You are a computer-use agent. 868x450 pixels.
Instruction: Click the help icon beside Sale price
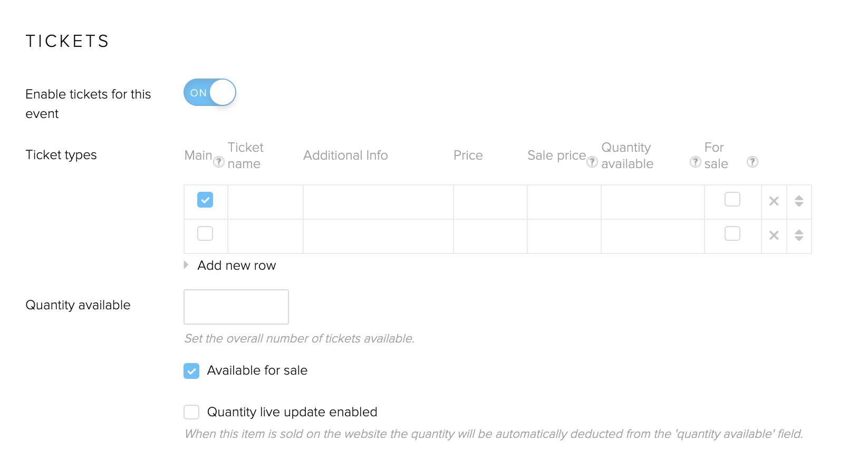[592, 162]
